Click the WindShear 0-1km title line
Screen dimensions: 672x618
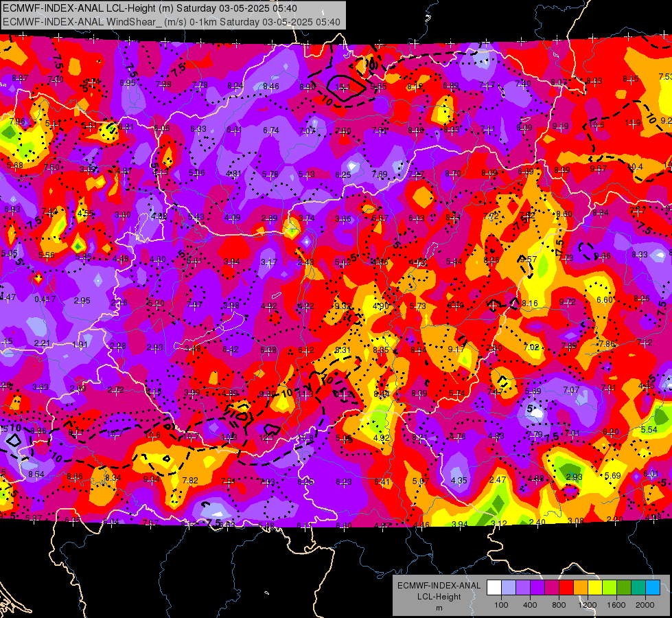point(172,22)
